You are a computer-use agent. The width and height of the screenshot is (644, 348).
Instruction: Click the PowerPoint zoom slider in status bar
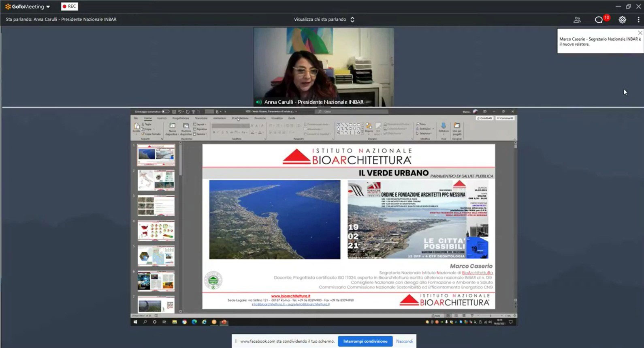(490, 316)
